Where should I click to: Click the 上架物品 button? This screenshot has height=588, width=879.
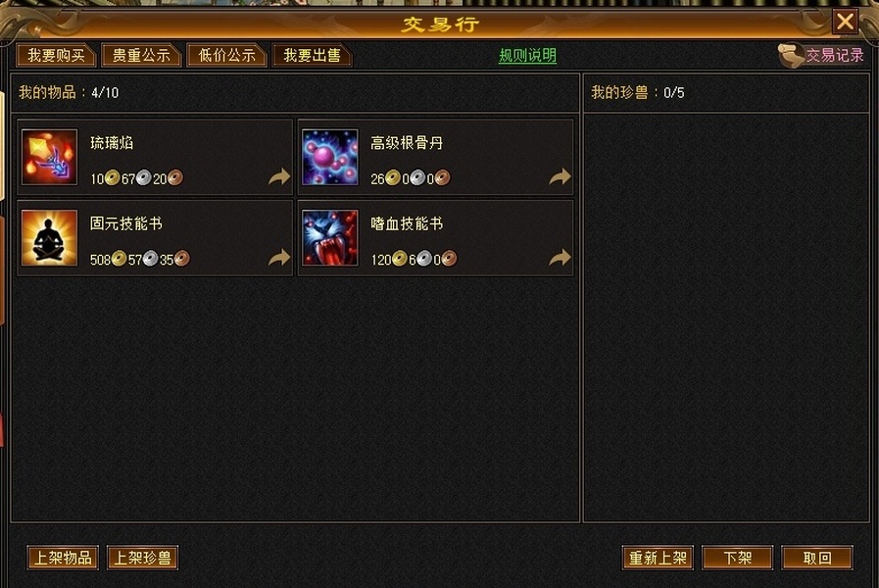pos(63,558)
